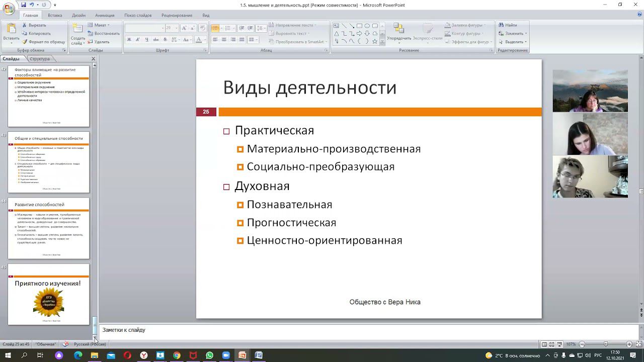This screenshot has height=362, width=644.
Task: Open the font name combo box
Action: point(144,28)
